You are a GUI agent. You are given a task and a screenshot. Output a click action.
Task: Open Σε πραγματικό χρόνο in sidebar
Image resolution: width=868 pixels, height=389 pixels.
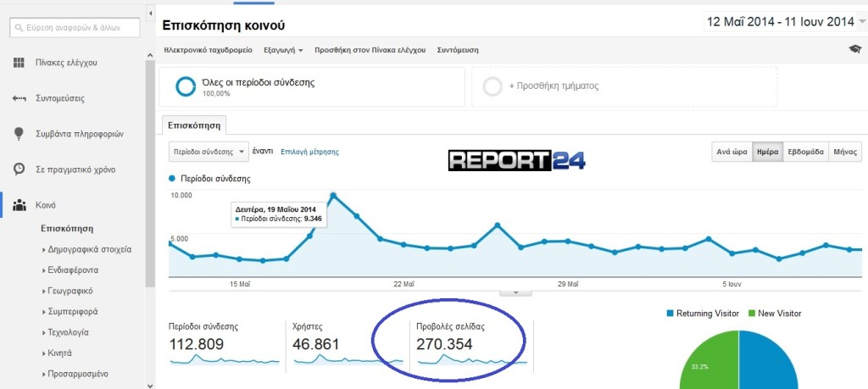[75, 169]
